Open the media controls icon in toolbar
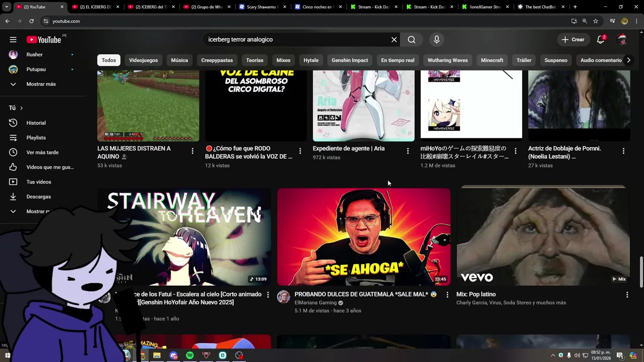Screen dimensions: 644x362 click(x=612, y=21)
